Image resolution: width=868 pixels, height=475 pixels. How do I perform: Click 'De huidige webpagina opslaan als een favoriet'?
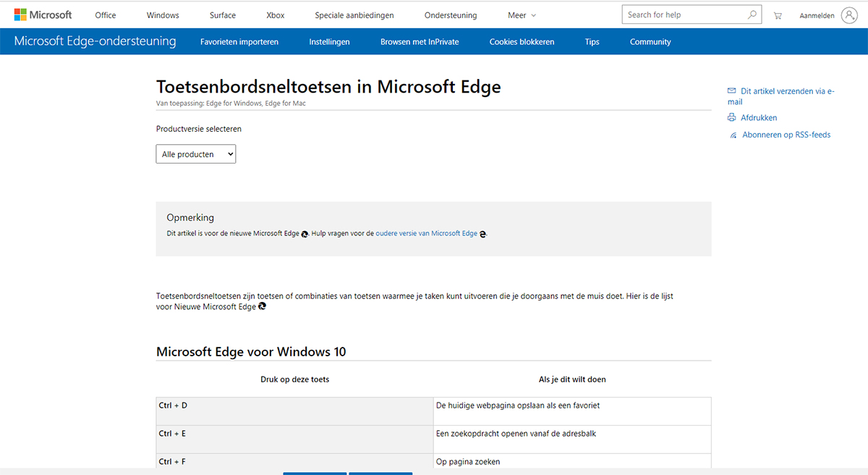click(518, 405)
